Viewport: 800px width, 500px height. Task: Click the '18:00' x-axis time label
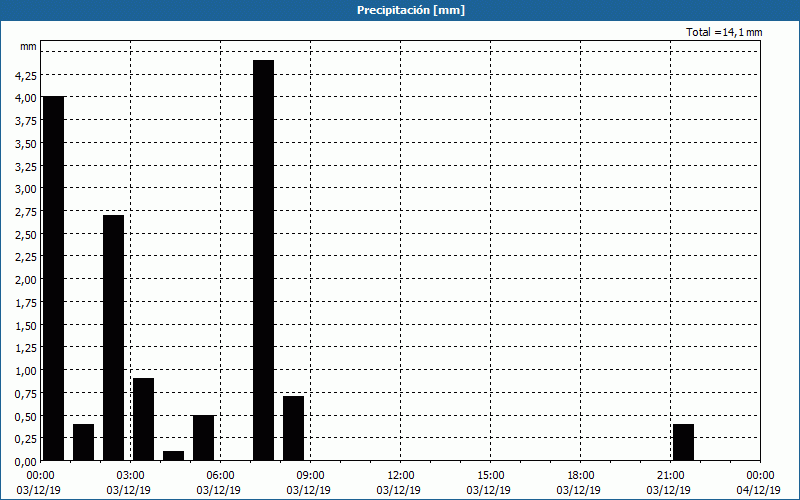click(x=581, y=476)
